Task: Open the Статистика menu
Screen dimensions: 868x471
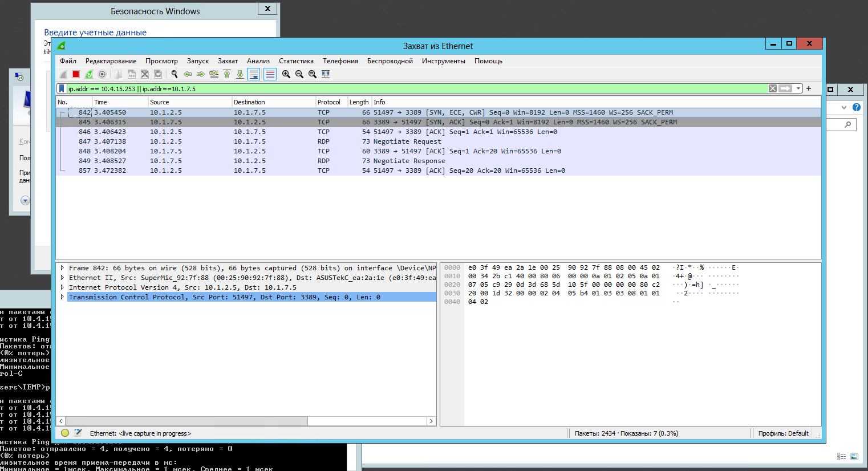Action: click(296, 61)
